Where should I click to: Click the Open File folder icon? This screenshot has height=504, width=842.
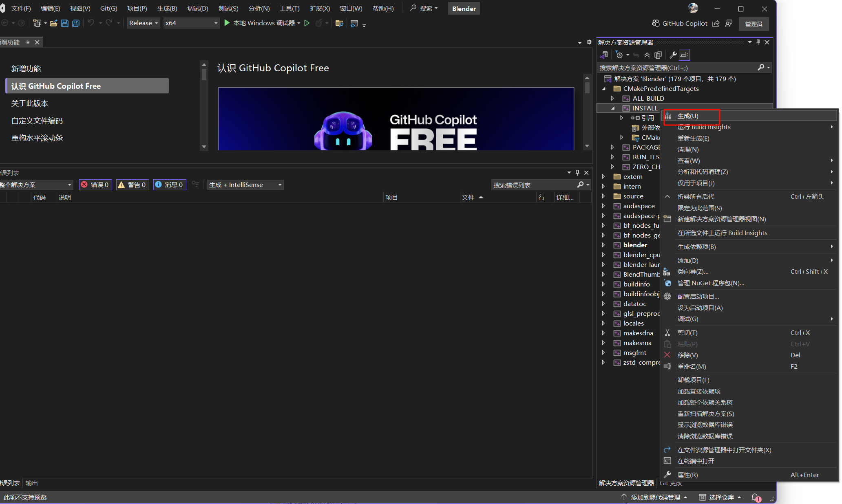[53, 23]
